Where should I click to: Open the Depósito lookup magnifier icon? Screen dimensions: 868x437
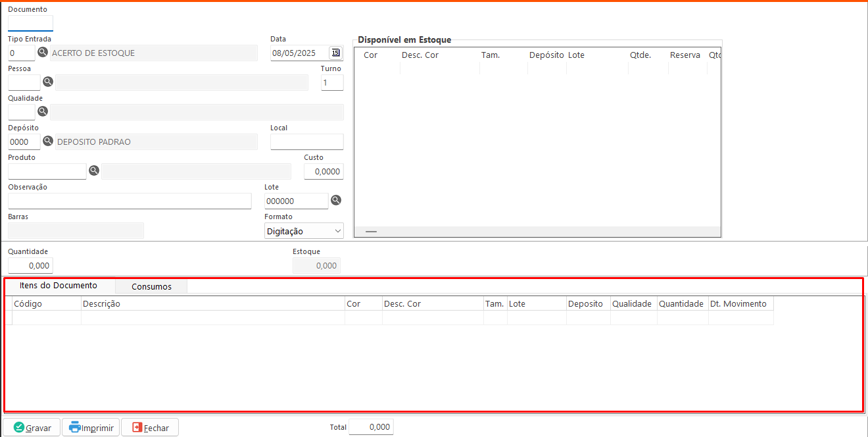pyautogui.click(x=47, y=141)
